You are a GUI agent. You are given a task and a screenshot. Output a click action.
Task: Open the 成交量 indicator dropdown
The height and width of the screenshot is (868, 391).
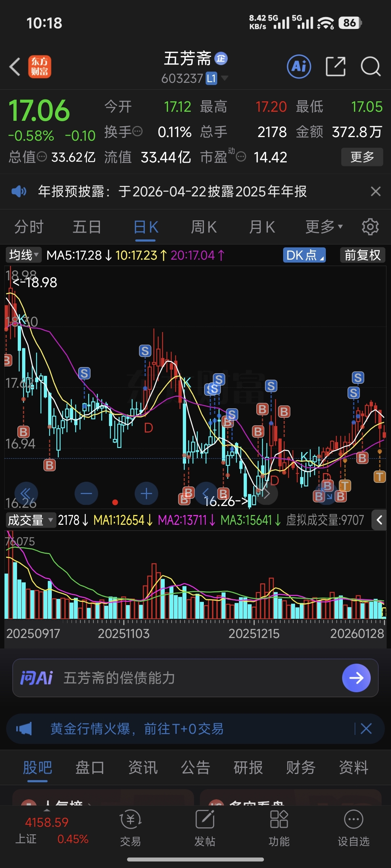click(x=30, y=520)
